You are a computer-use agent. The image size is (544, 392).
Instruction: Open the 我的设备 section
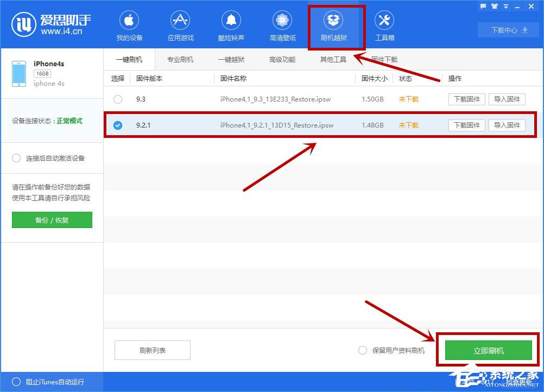point(129,24)
